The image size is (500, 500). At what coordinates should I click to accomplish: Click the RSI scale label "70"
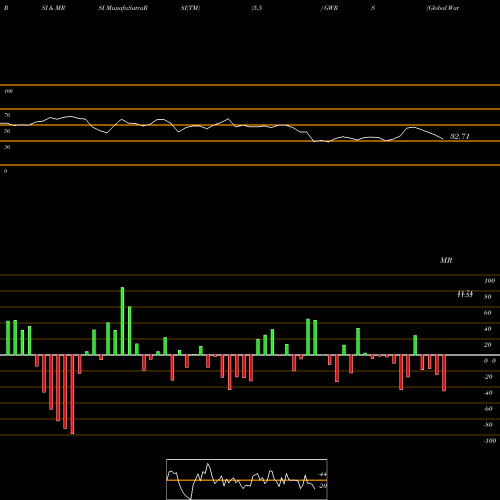(x=7, y=115)
